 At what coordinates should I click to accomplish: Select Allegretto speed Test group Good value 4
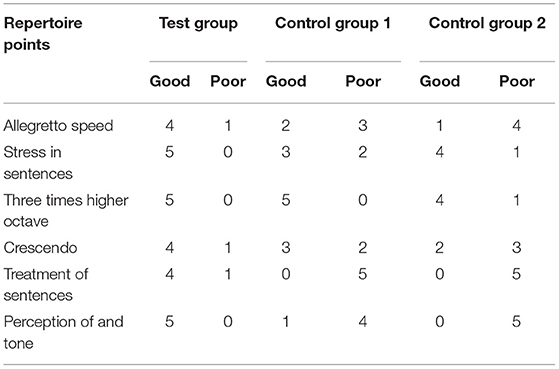pyautogui.click(x=170, y=125)
